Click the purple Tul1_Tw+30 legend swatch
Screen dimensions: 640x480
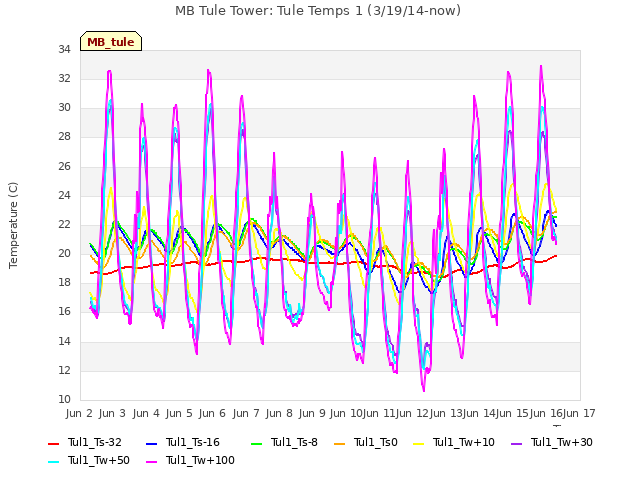coord(517,443)
